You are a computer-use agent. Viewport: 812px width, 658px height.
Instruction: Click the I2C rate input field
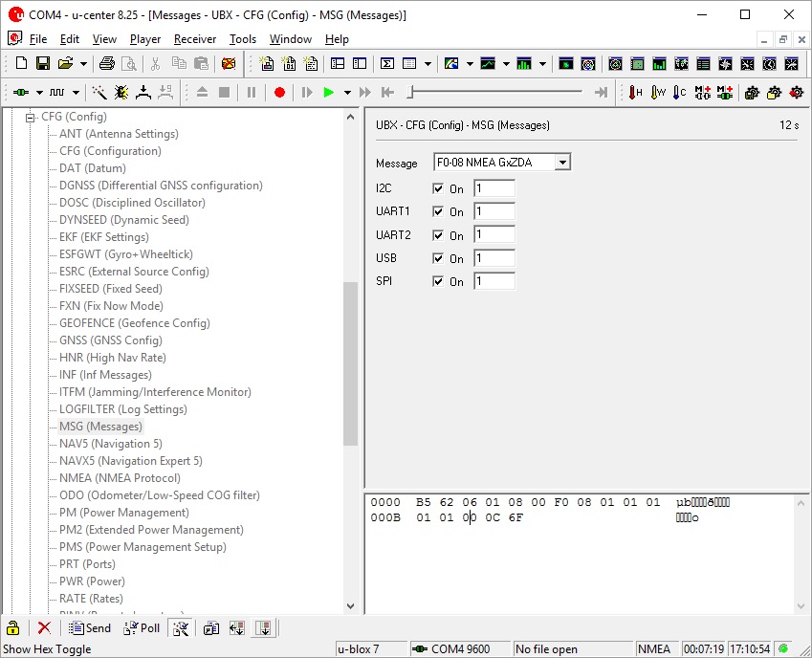point(494,188)
